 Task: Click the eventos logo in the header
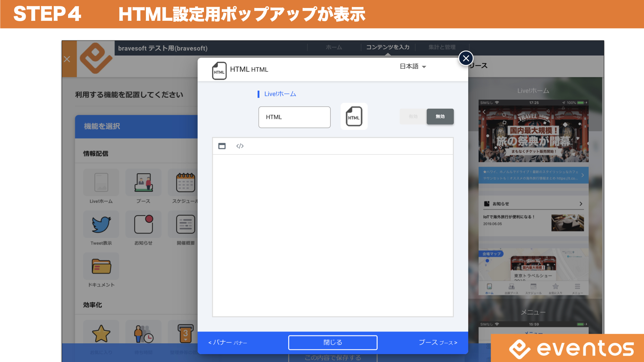point(96,58)
